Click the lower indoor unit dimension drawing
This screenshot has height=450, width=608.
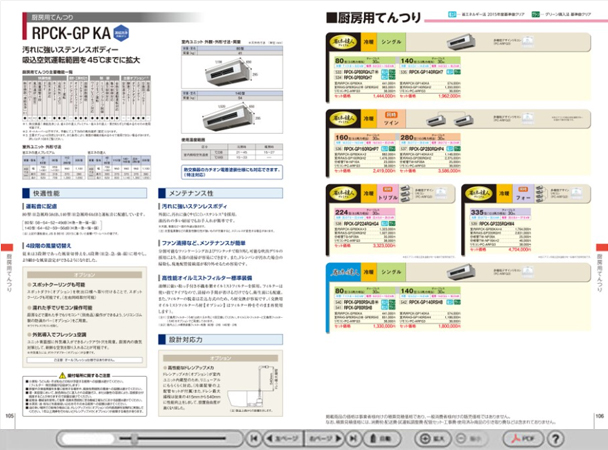pos(232,116)
